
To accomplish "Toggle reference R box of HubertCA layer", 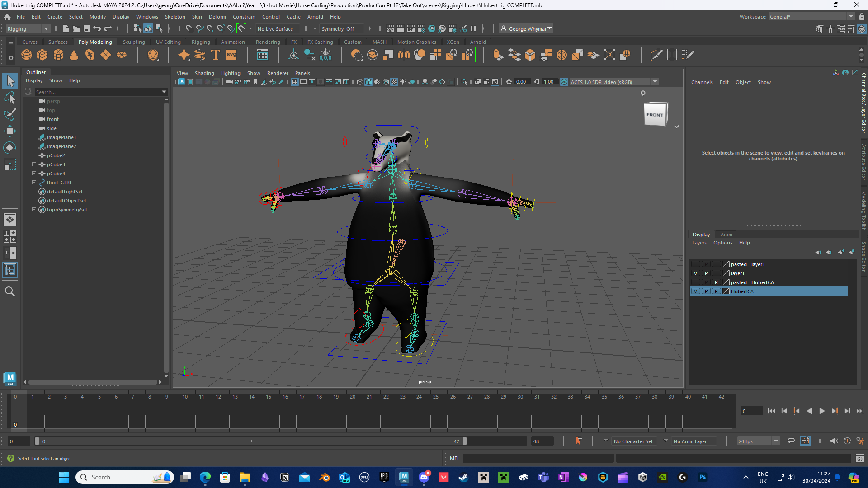I will click(x=716, y=291).
